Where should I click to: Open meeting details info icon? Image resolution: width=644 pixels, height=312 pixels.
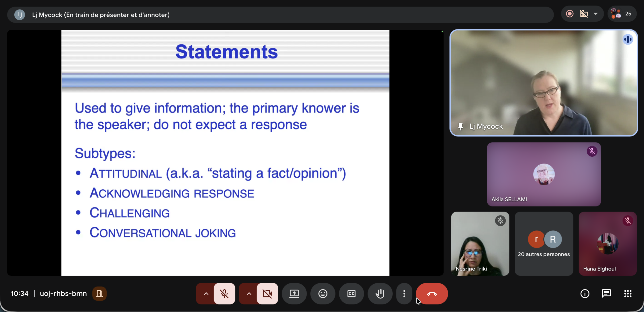(585, 294)
